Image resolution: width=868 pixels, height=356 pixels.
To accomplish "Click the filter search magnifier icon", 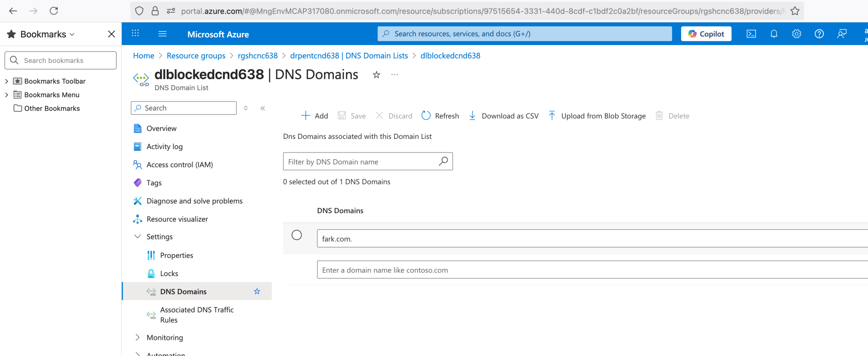I will click(x=443, y=161).
